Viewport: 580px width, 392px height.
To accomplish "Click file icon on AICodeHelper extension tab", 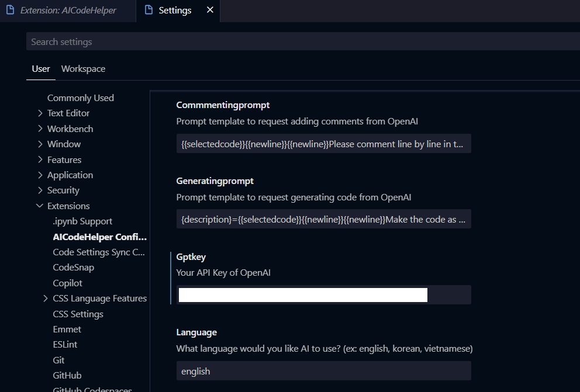I will 11,10.
